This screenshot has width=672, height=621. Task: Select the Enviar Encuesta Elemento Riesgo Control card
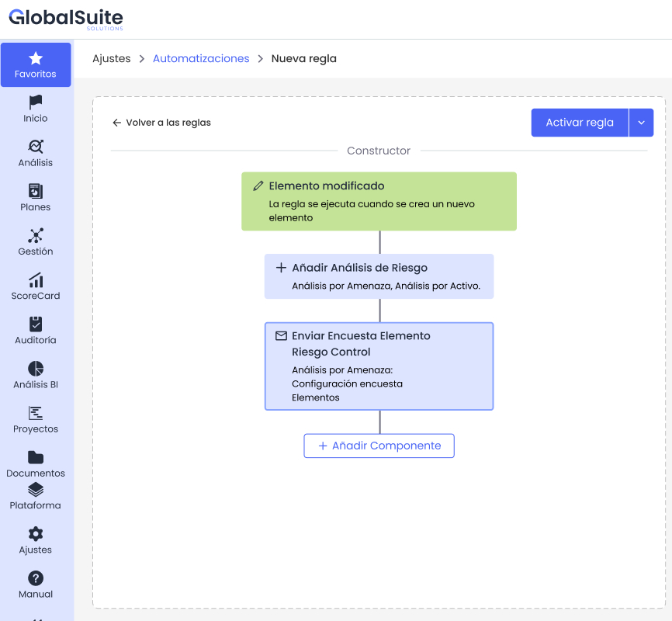[379, 366]
